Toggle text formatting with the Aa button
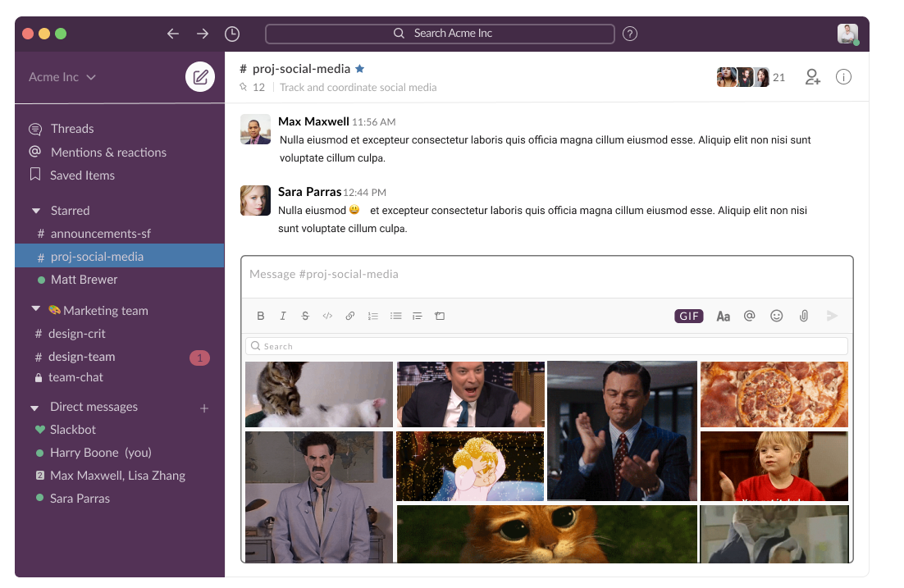 click(x=723, y=316)
